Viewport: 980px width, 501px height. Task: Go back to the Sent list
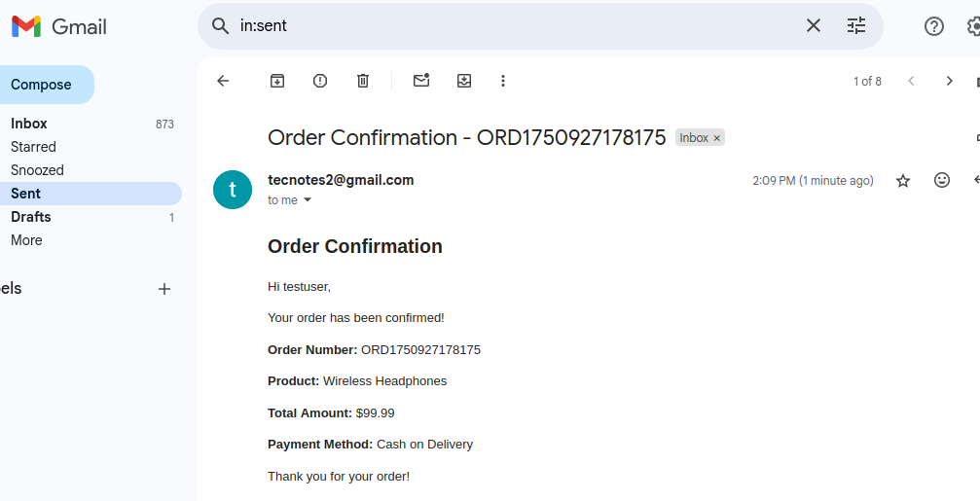pyautogui.click(x=223, y=81)
